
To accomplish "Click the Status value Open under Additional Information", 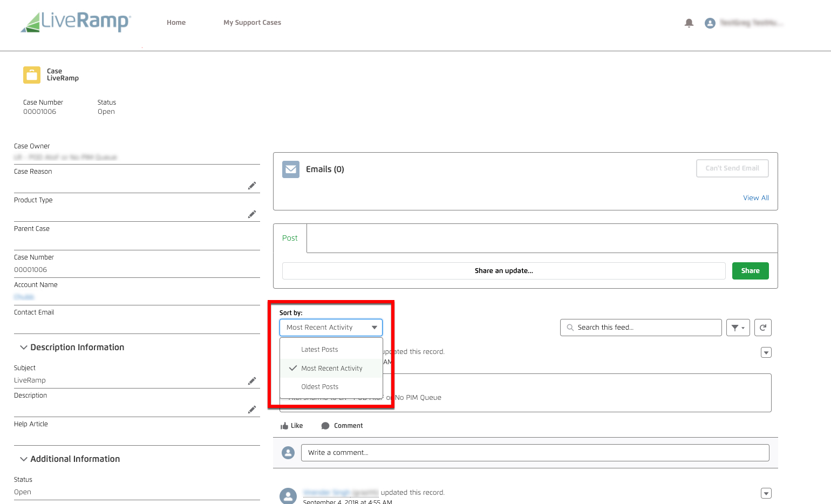I will pos(23,492).
